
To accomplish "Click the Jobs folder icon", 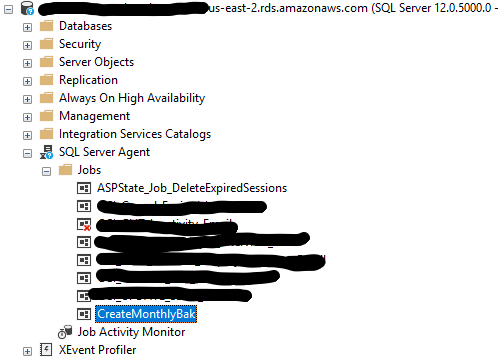I will [x=65, y=170].
